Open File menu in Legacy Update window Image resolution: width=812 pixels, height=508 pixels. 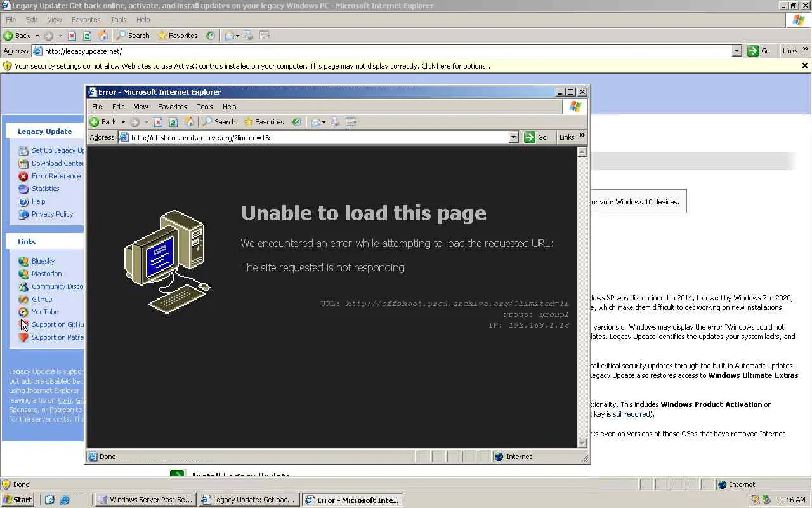coord(11,20)
